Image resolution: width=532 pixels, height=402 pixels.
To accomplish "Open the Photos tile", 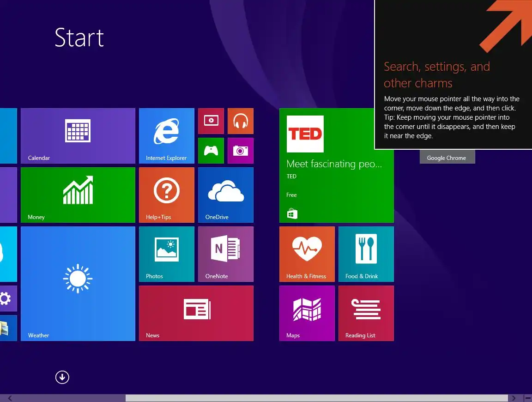I will point(167,254).
